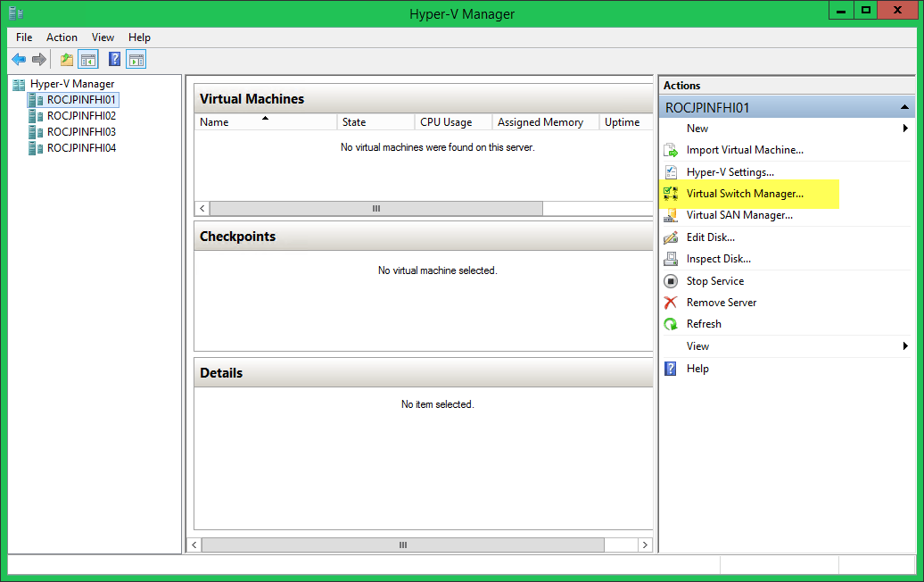Click the Hyper-V Manager root node icon
The height and width of the screenshot is (582, 924).
coord(19,84)
